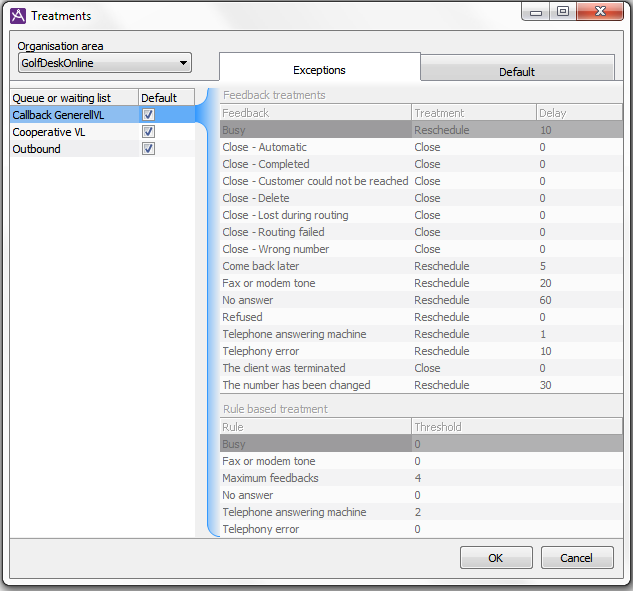Click the Treatment cell for Busy feedback

(472, 130)
